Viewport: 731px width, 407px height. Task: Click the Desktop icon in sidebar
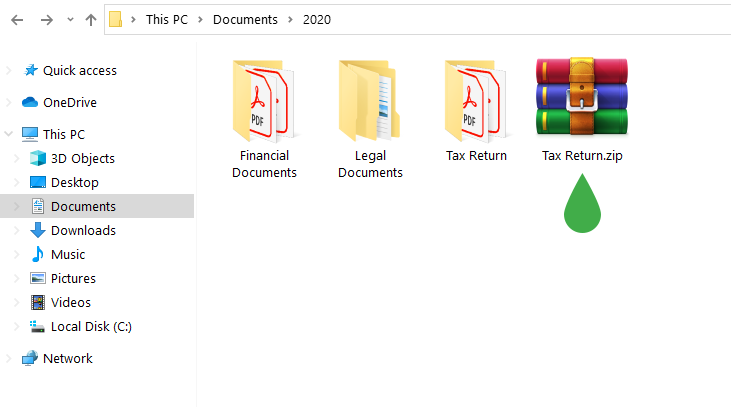(x=38, y=182)
